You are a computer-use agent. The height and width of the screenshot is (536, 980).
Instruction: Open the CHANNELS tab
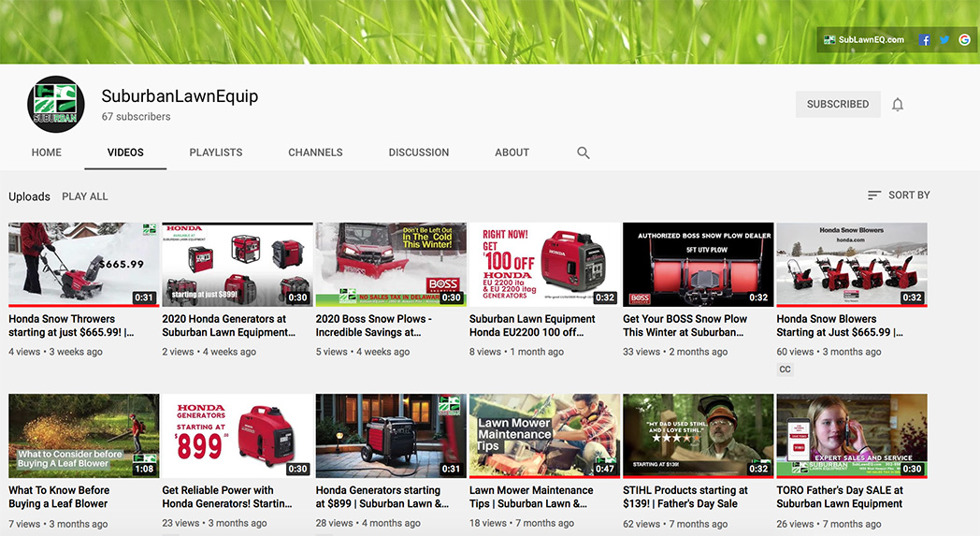[x=315, y=152]
